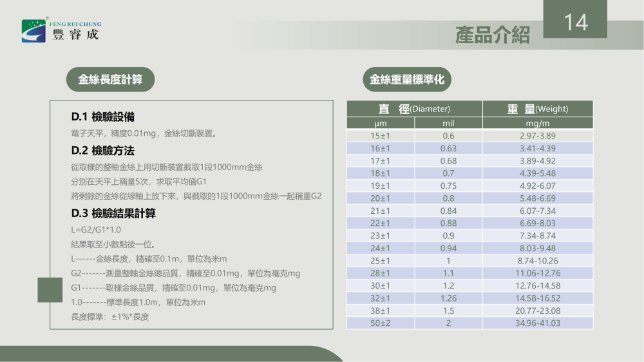Click the 1.1 mil cell

click(448, 273)
